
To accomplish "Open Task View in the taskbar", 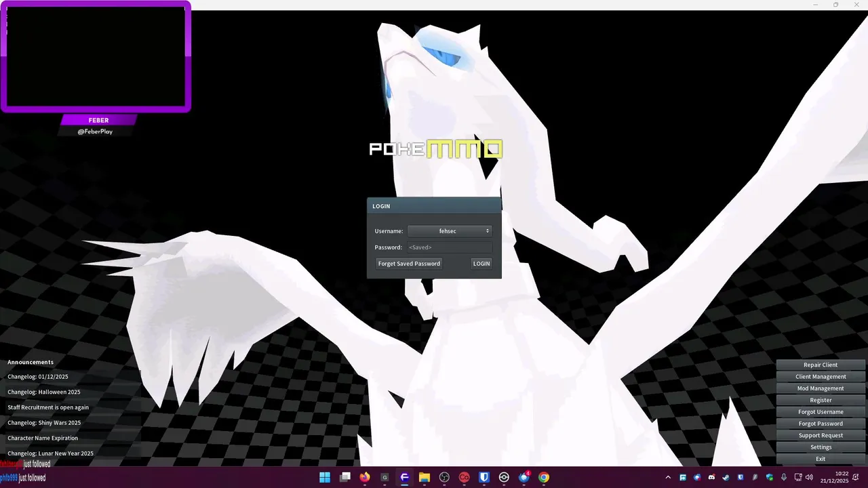I will tap(344, 477).
